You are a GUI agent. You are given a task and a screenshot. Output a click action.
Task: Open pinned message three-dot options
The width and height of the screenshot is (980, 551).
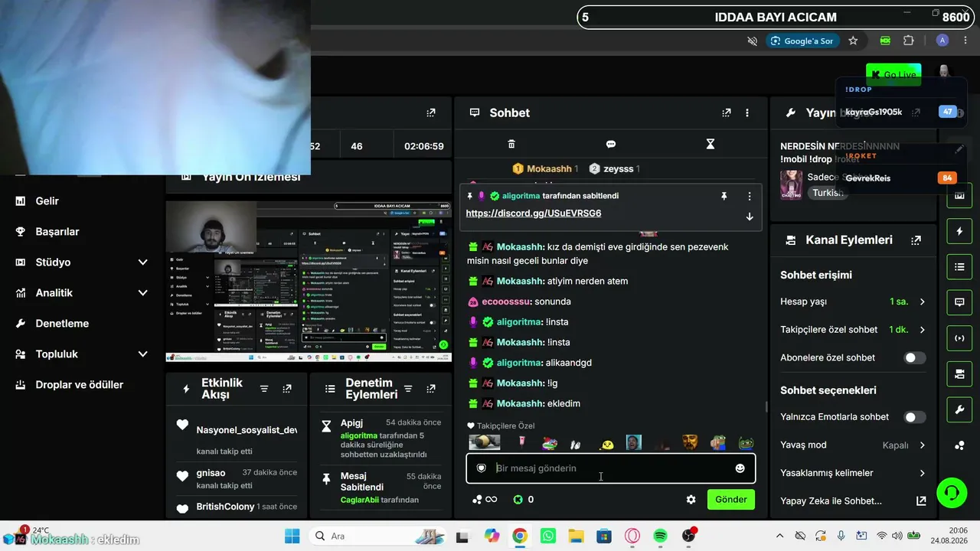click(750, 196)
